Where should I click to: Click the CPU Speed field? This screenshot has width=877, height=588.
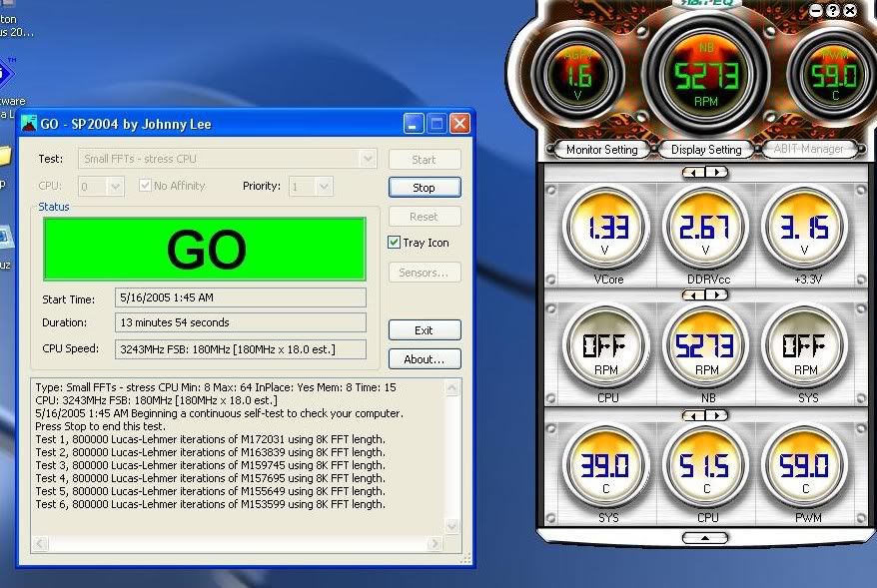coord(241,349)
